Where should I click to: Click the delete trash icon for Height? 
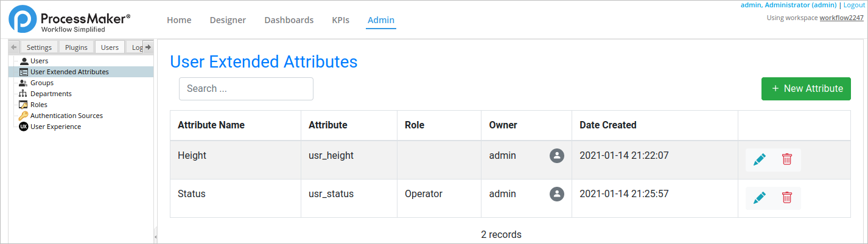point(786,159)
